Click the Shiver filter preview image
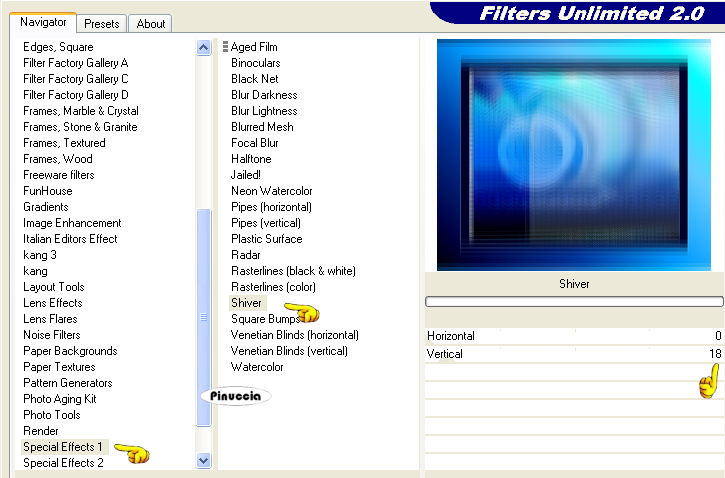This screenshot has height=478, width=725. click(x=573, y=155)
